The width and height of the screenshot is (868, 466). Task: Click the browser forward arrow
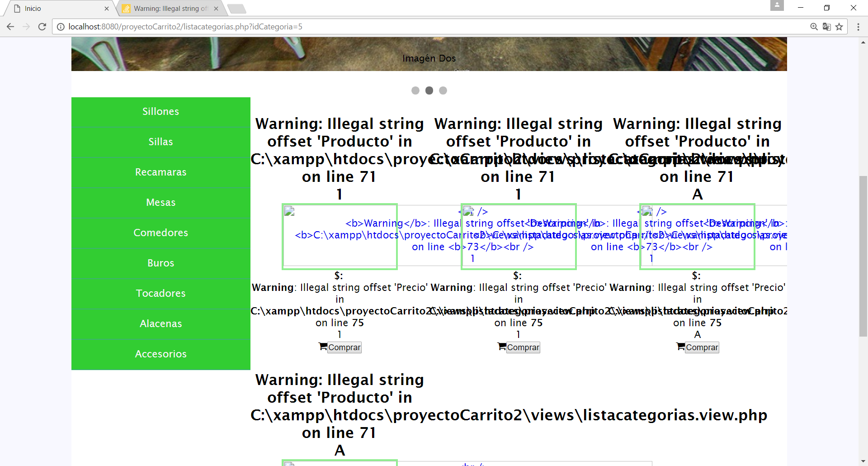pyautogui.click(x=26, y=27)
